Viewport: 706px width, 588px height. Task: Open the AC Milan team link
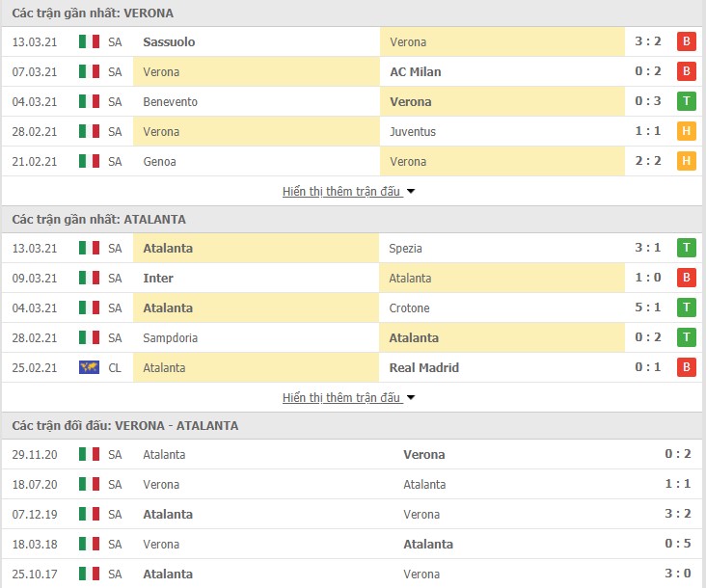point(415,71)
